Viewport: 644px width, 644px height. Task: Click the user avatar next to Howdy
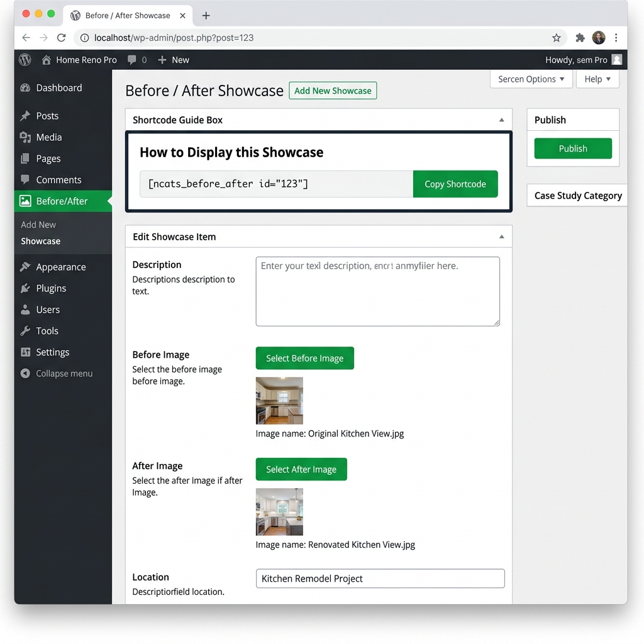click(616, 60)
